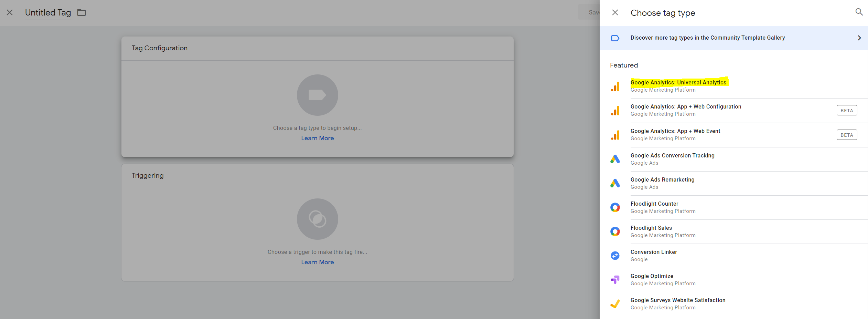Click the App + Web Configuration icon
This screenshot has height=319, width=868.
point(615,111)
